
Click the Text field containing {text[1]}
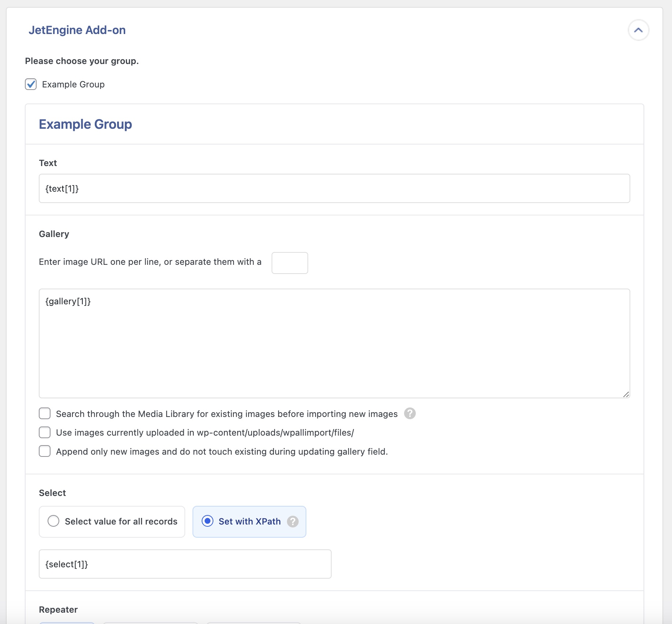[x=334, y=188]
